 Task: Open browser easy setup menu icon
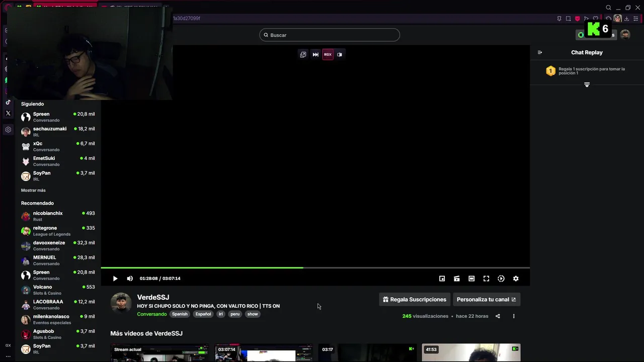click(x=636, y=19)
